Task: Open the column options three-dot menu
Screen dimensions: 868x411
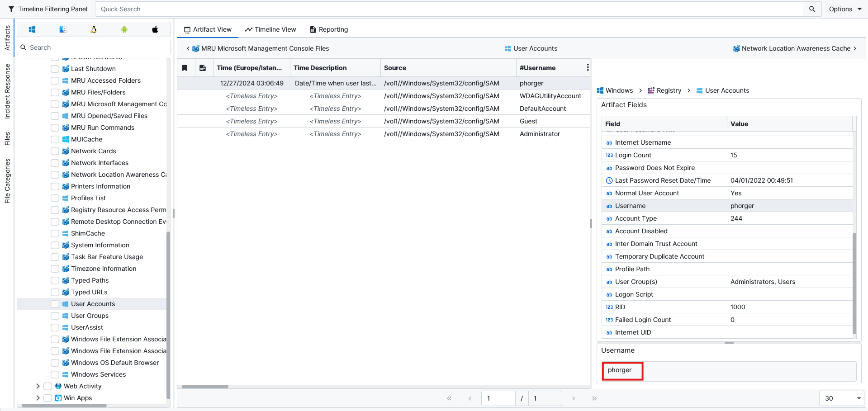Action: [587, 68]
